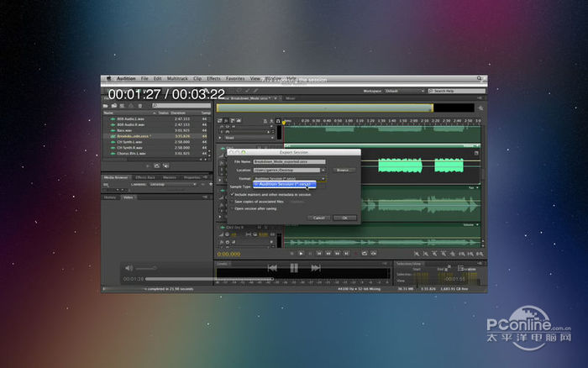Viewport: 588px width, 368px height.
Task: Open the File menu
Action: [144, 78]
